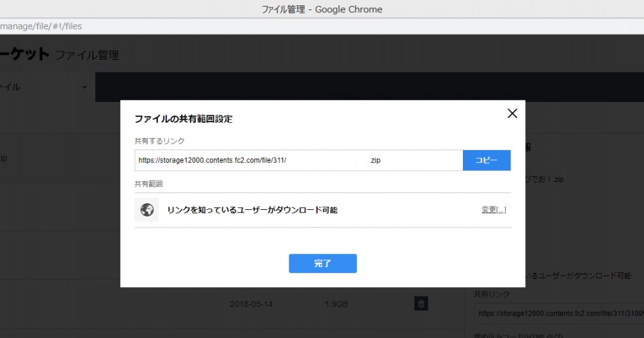Click the 1.9GB file size entry
This screenshot has width=644, height=338.
coord(336,304)
